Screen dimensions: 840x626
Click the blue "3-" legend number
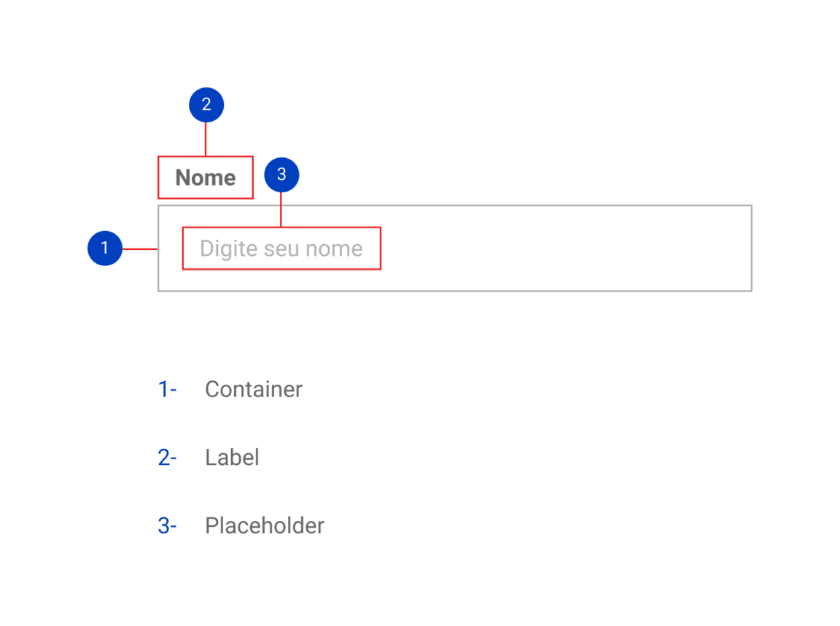coord(167,526)
